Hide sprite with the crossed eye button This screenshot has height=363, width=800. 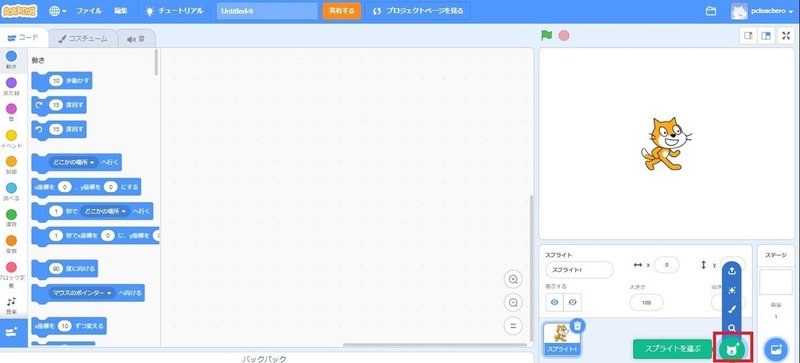click(572, 302)
